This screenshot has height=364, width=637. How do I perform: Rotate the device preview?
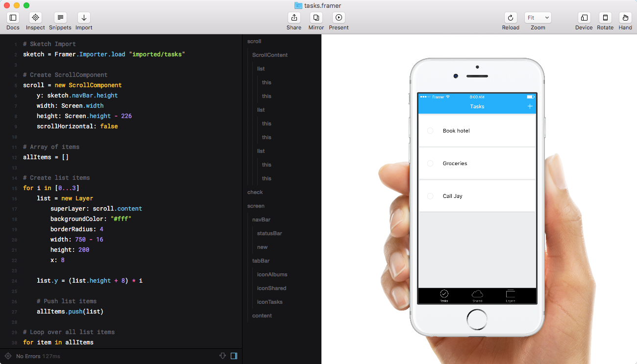coord(605,18)
